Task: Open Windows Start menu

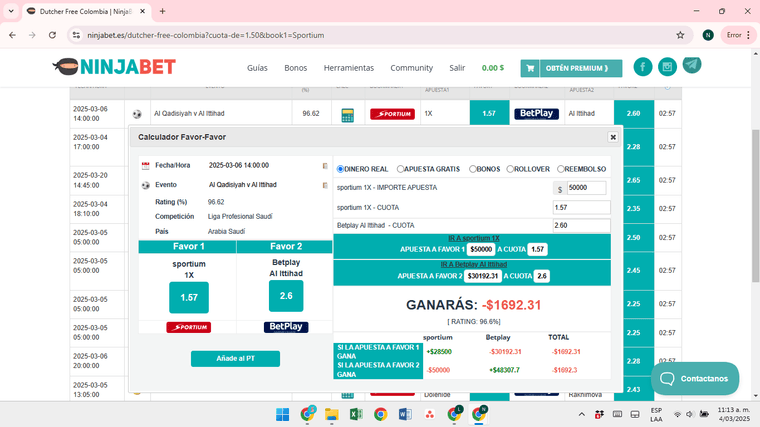Action: tap(282, 414)
